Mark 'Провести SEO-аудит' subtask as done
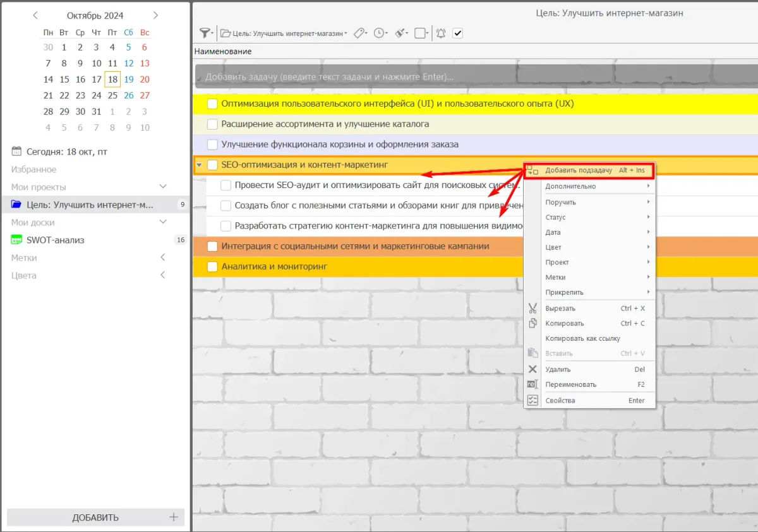Image resolution: width=758 pixels, height=532 pixels. click(x=226, y=186)
